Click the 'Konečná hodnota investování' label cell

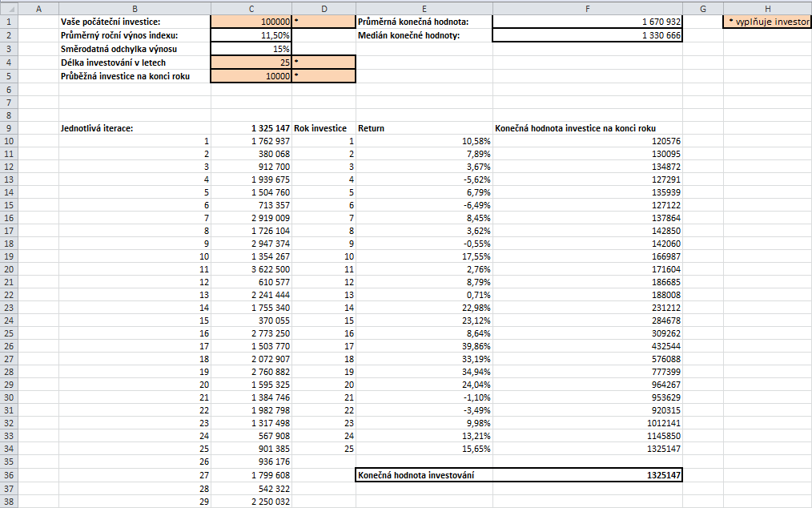tap(424, 475)
